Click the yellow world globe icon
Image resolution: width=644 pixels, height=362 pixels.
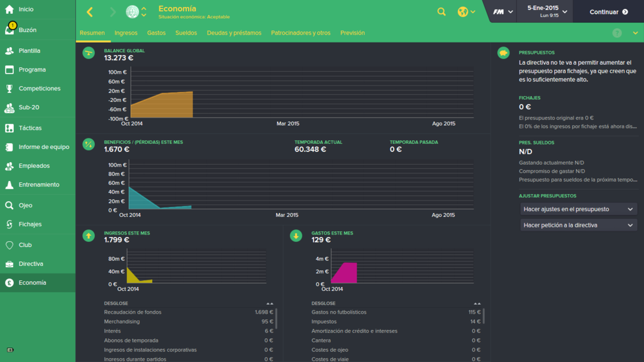coord(463,12)
